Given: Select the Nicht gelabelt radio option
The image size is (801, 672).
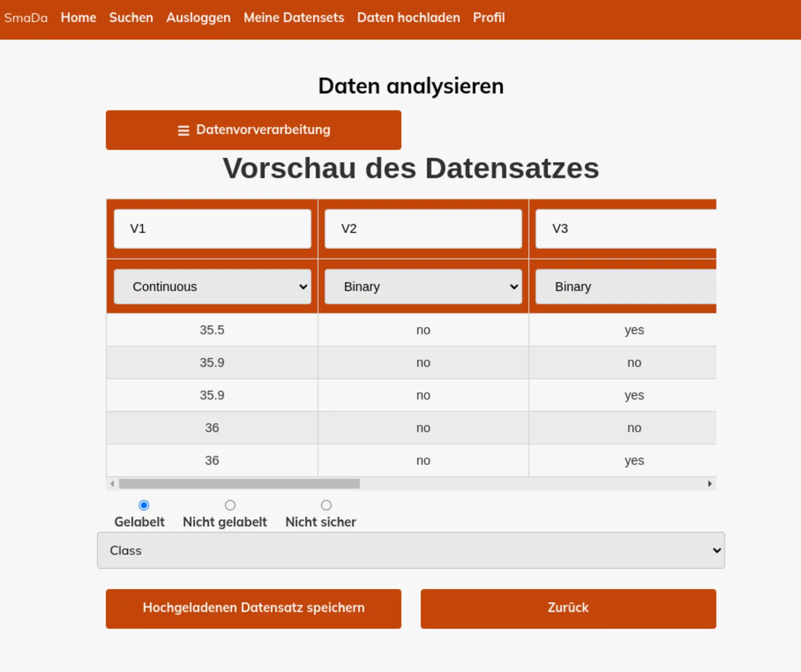Looking at the screenshot, I should pyautogui.click(x=230, y=505).
